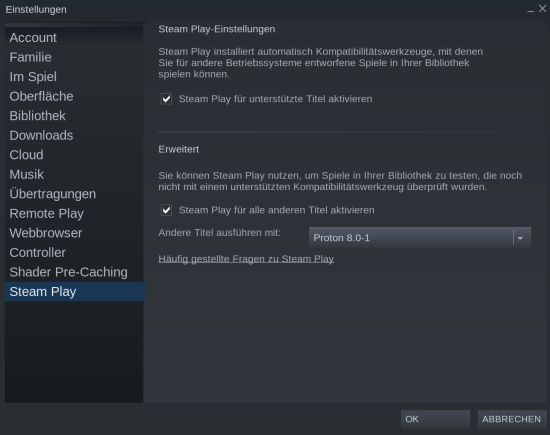
Task: Expand the Proton 8.0-1 version dropdown
Action: 420,237
